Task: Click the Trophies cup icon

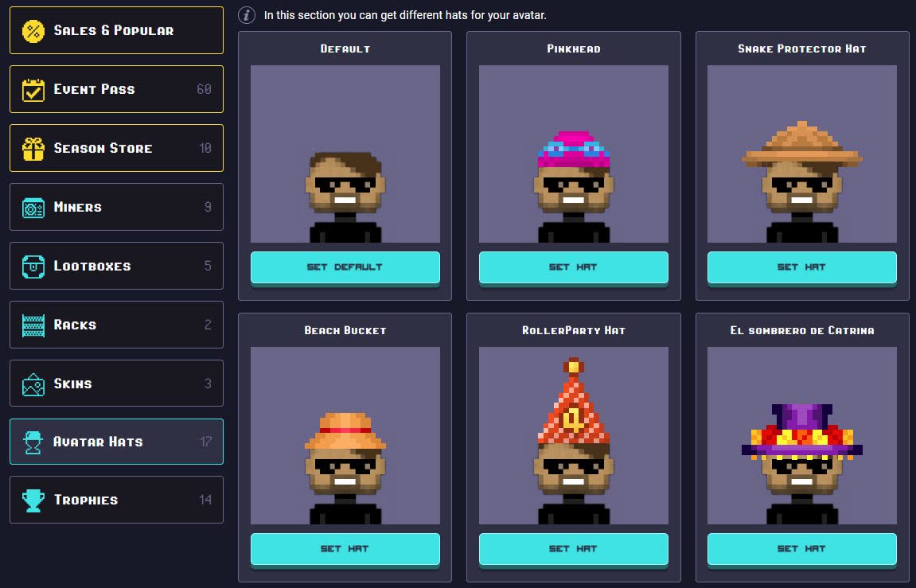Action: pos(33,500)
